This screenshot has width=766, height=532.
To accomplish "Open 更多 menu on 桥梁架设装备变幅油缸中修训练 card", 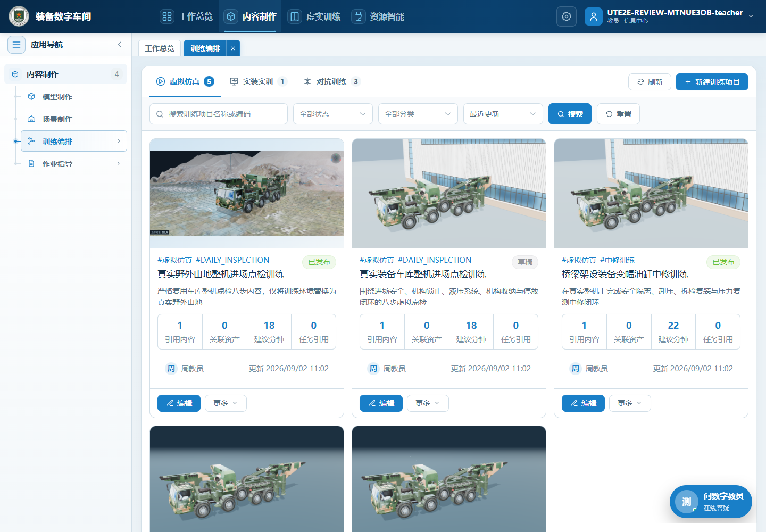I will (x=630, y=403).
